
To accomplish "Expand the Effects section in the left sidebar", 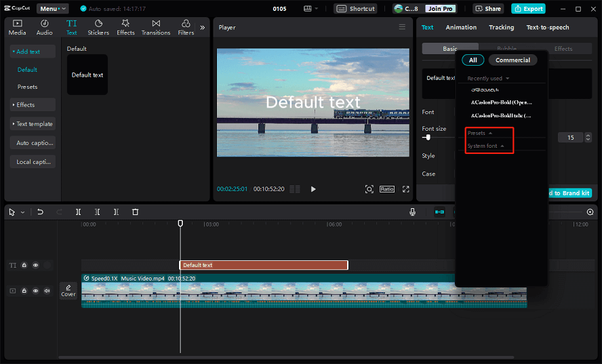I will coord(33,105).
